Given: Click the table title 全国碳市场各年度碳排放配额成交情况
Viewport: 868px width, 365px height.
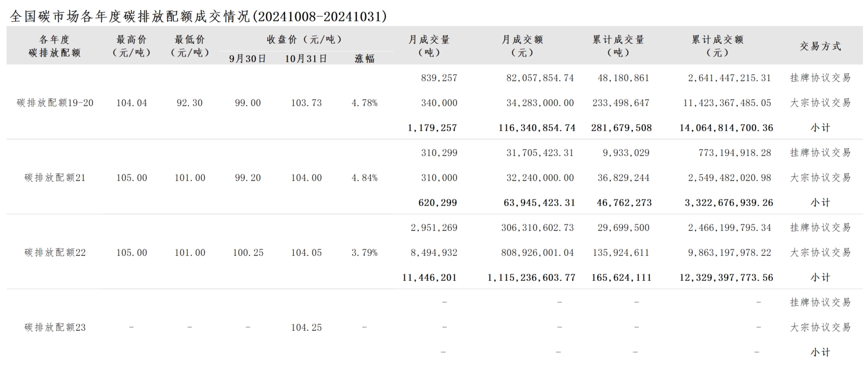Looking at the screenshot, I should (131, 16).
